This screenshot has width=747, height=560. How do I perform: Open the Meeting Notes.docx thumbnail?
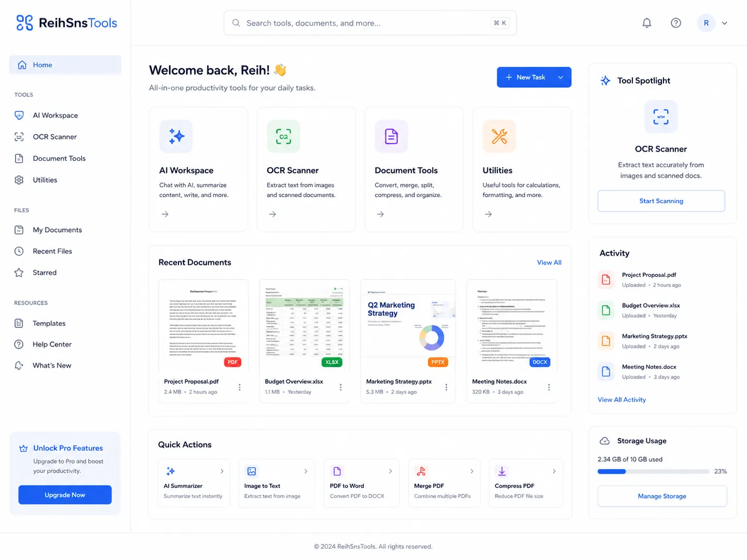click(x=512, y=325)
